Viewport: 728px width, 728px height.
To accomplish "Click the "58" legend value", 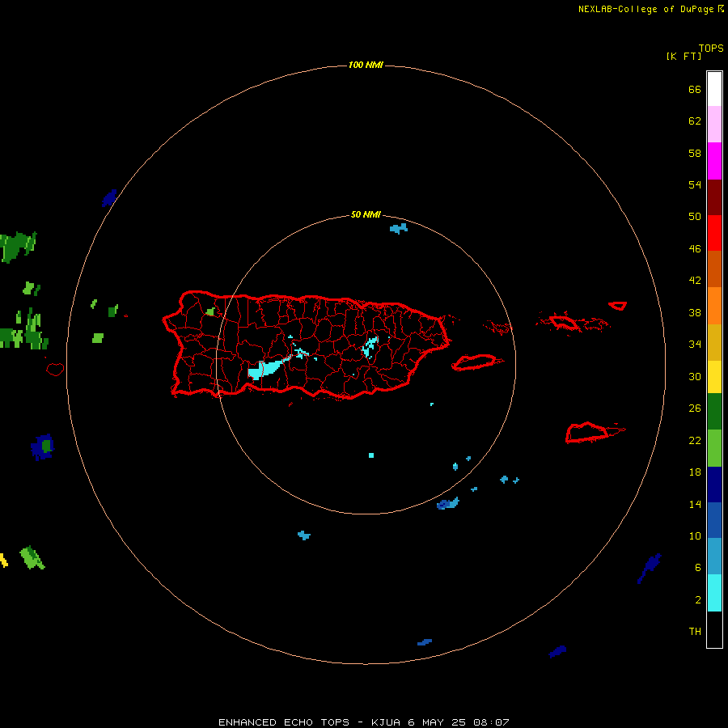I will click(x=695, y=153).
